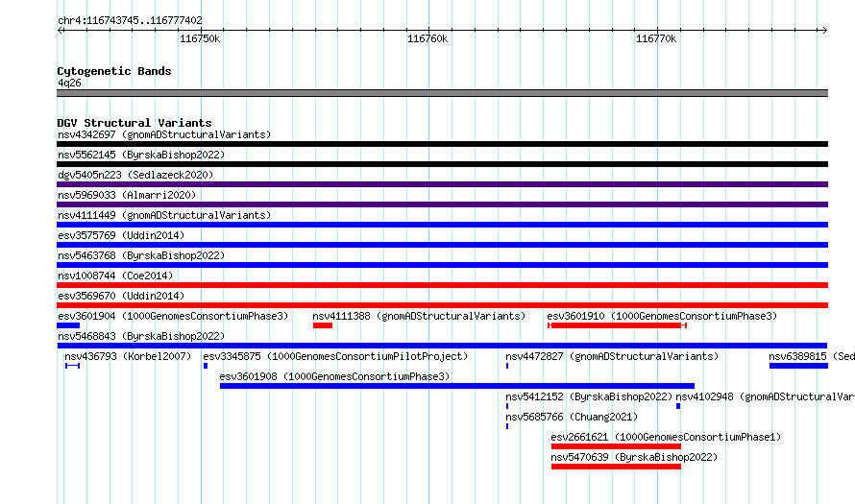Select esv3575769 Uddin2014 label
This screenshot has width=855, height=504.
[121, 235]
